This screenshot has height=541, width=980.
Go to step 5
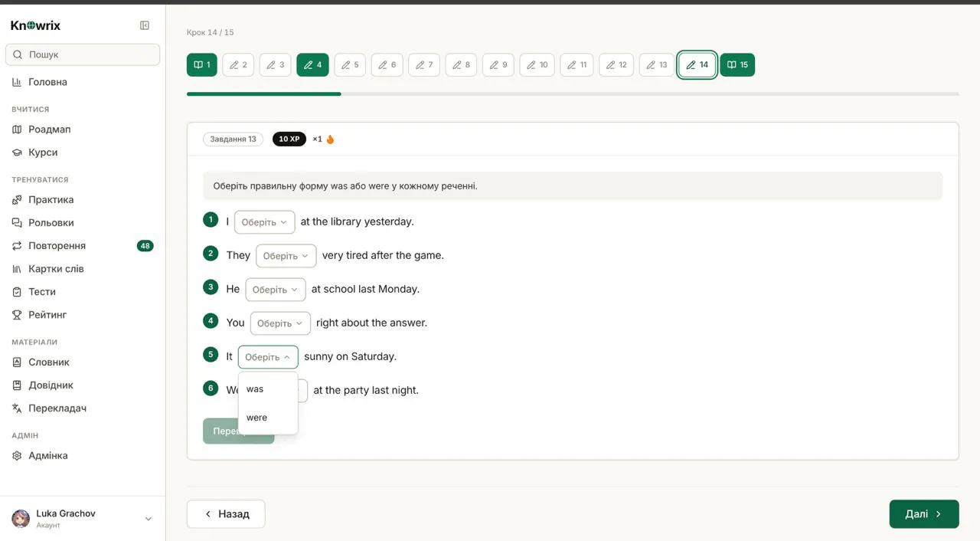(350, 65)
